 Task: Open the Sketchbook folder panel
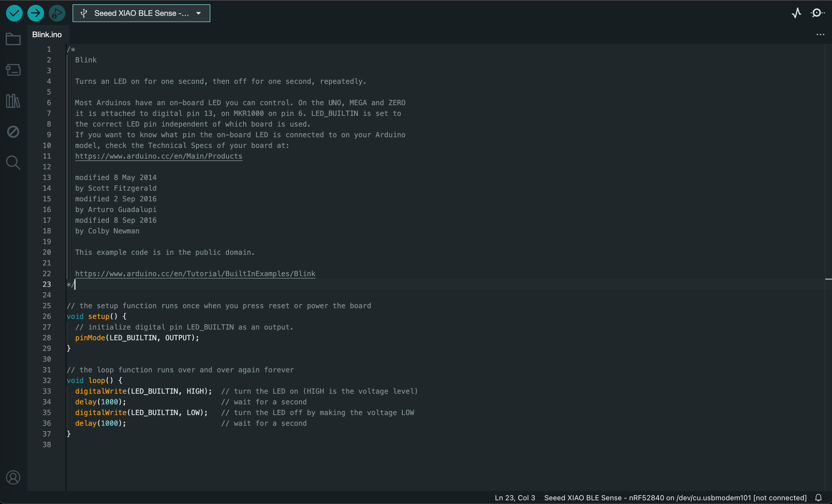13,39
